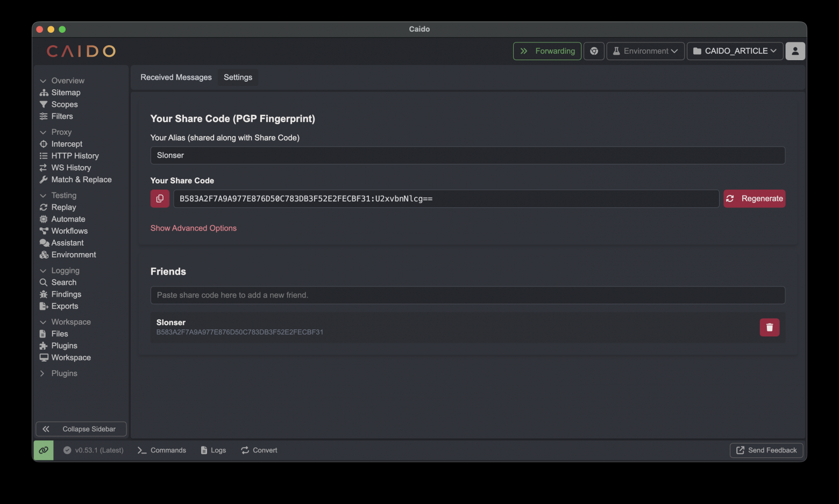Click the Regenerate share code button

pyautogui.click(x=754, y=199)
